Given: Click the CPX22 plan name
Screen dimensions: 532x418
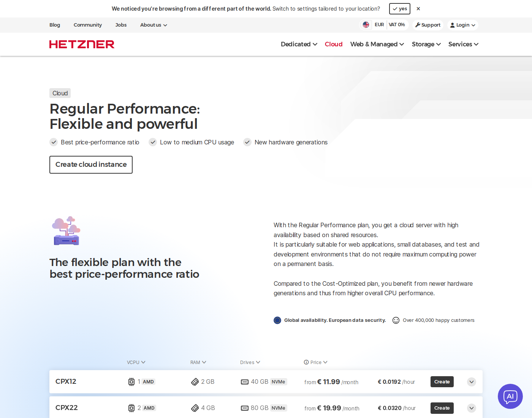Looking at the screenshot, I should tap(66, 408).
